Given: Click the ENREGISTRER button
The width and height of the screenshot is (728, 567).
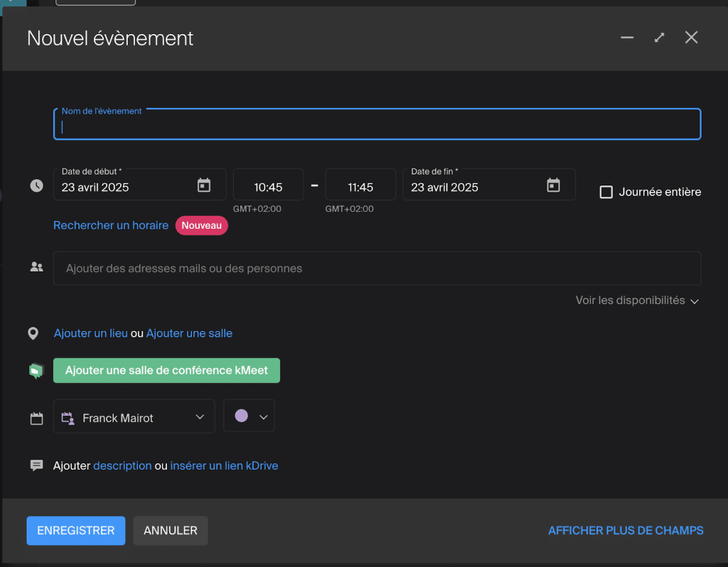Looking at the screenshot, I should click(x=76, y=531).
